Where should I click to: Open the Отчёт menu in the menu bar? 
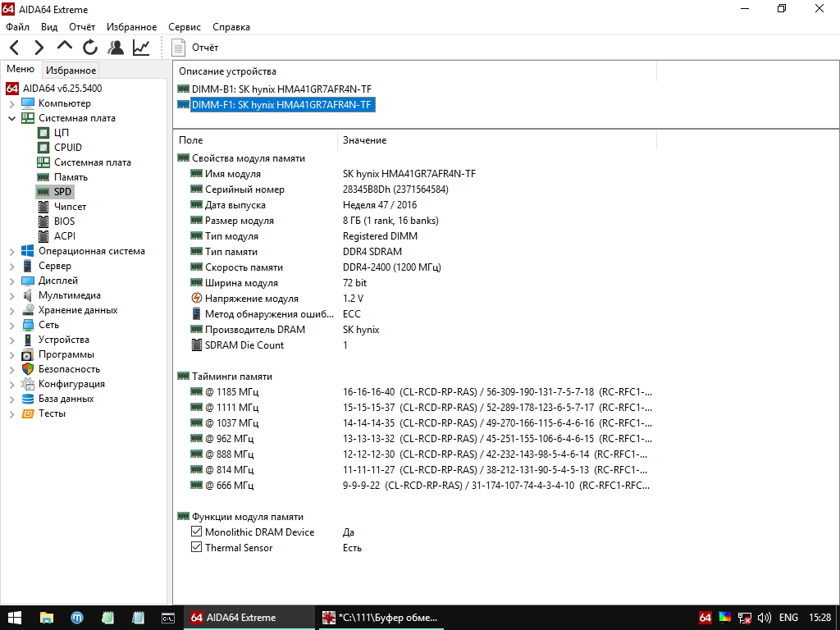[x=82, y=27]
